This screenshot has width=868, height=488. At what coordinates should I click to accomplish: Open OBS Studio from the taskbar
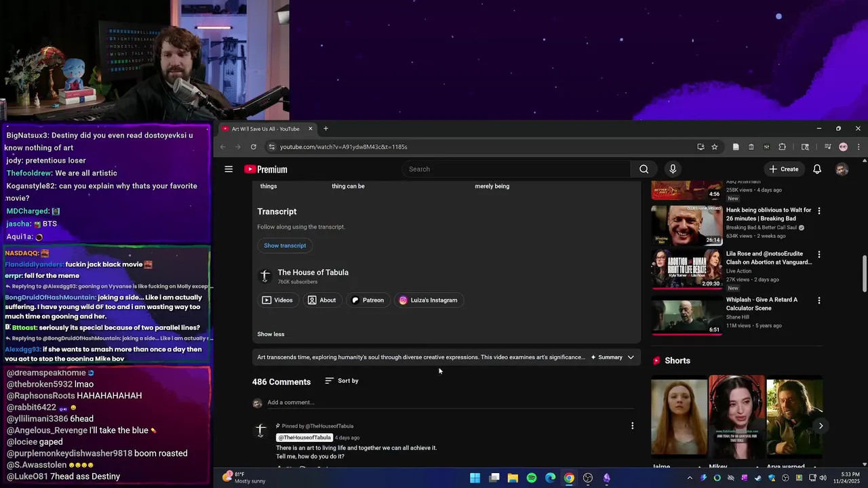588,478
